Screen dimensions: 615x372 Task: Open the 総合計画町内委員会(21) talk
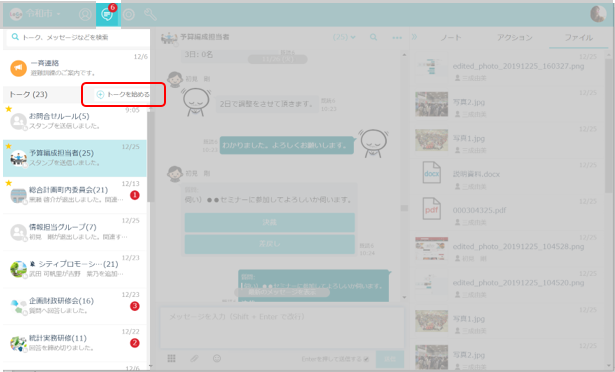(x=75, y=195)
